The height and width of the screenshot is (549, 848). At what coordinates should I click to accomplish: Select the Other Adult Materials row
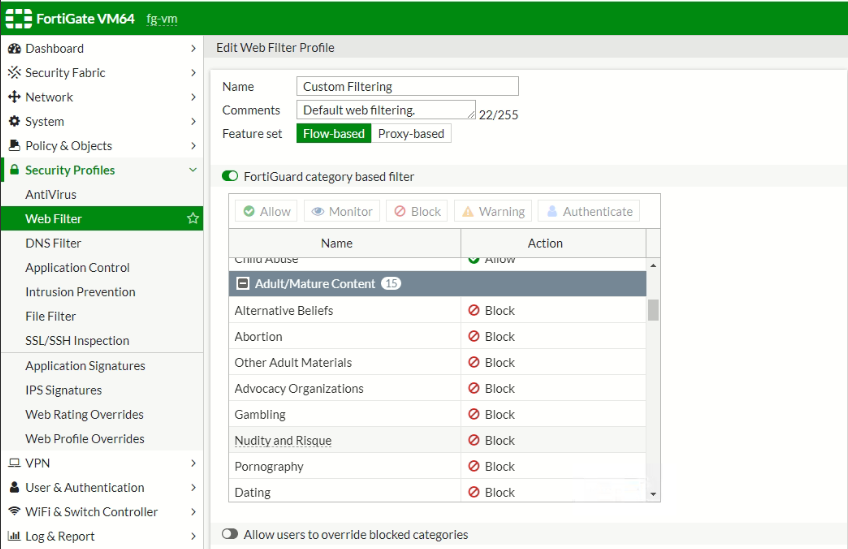438,362
